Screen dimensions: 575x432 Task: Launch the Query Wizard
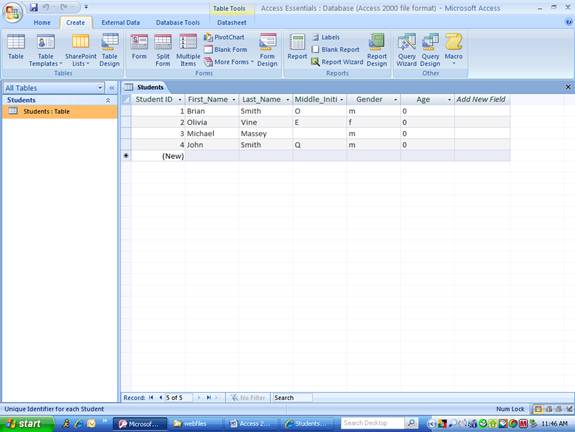click(406, 50)
